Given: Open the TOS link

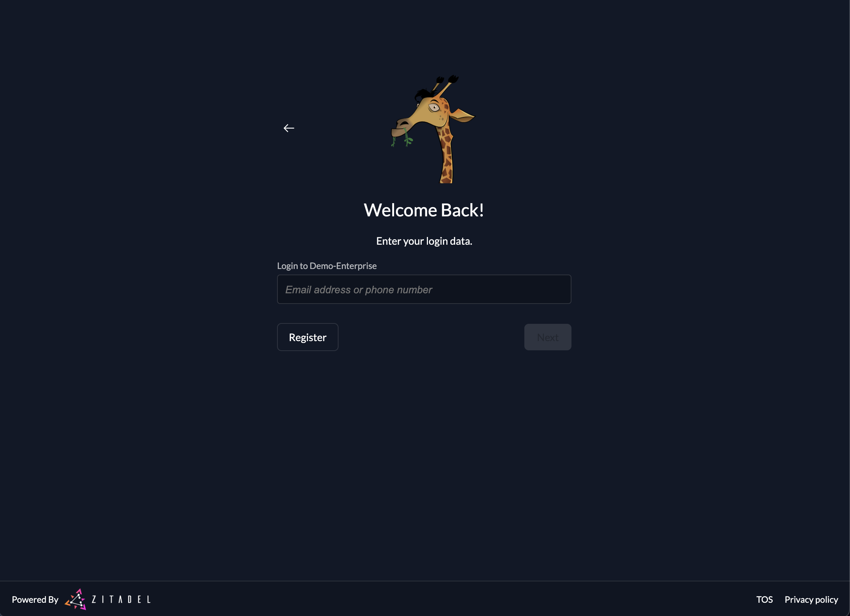Looking at the screenshot, I should 764,599.
